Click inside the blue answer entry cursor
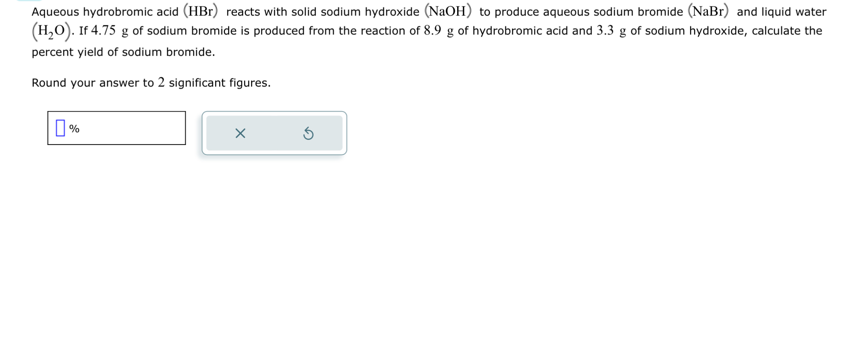868x361 pixels. 60,128
